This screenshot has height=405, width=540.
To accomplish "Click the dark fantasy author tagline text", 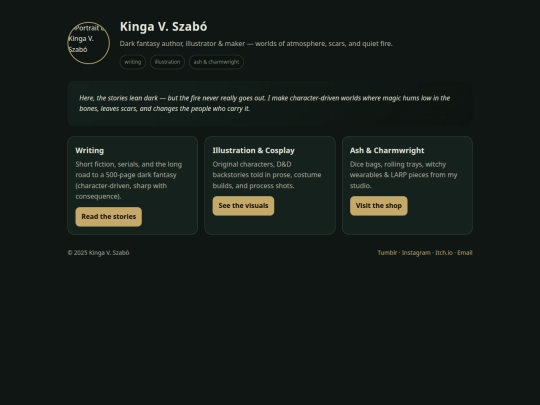I will 256,44.
